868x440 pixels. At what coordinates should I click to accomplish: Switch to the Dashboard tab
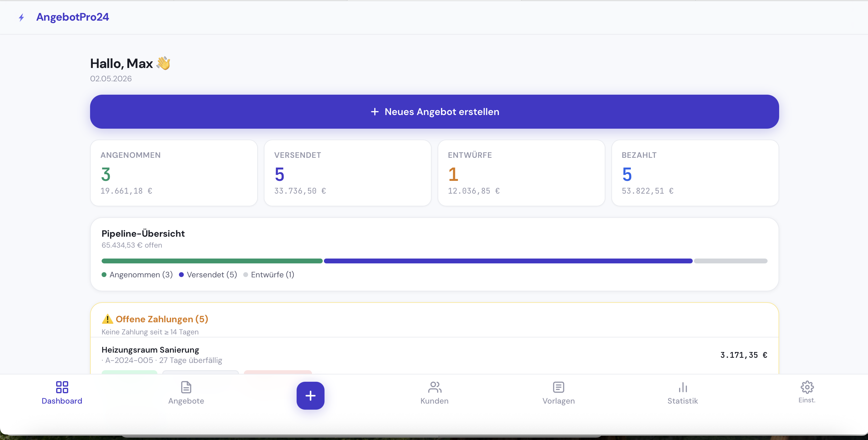click(x=62, y=393)
